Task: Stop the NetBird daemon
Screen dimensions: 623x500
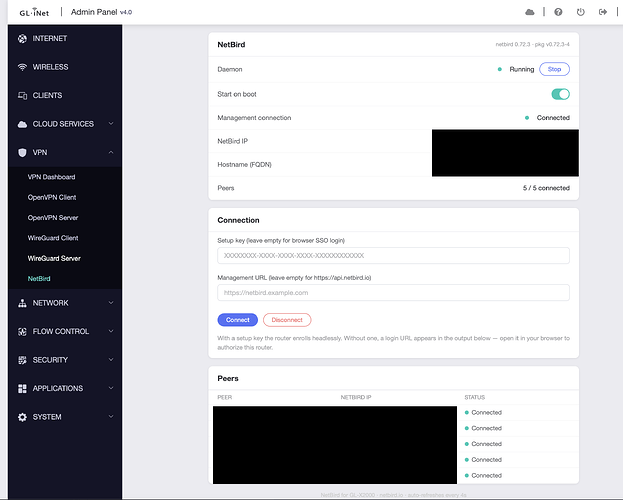Action: (x=554, y=69)
